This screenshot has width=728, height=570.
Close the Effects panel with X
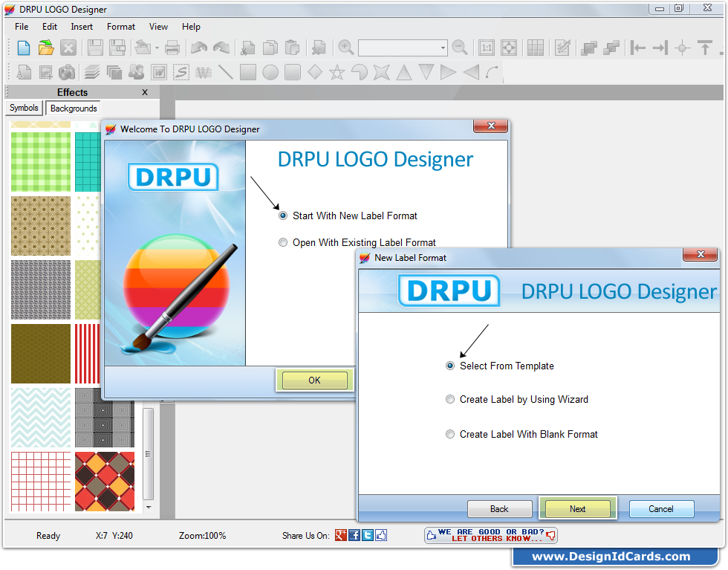[x=145, y=92]
